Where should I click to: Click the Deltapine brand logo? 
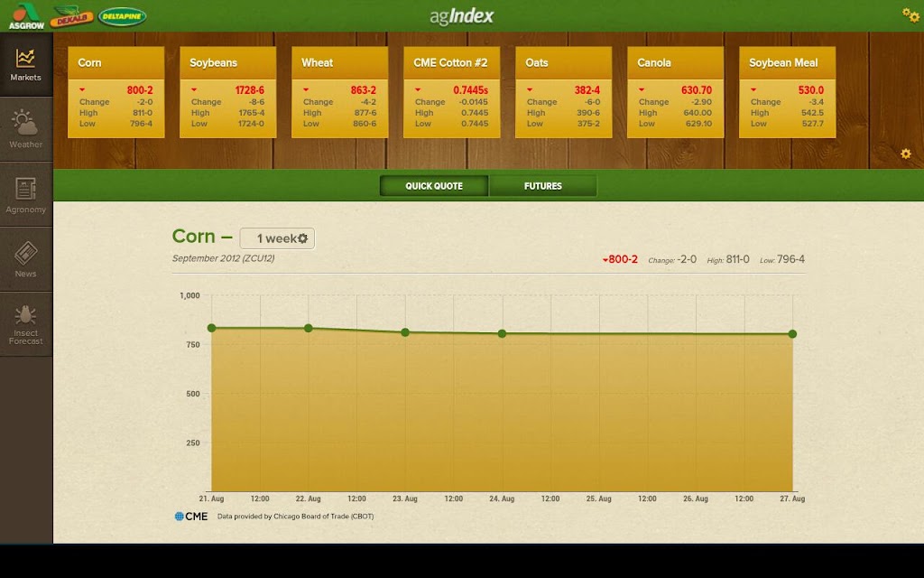(122, 16)
